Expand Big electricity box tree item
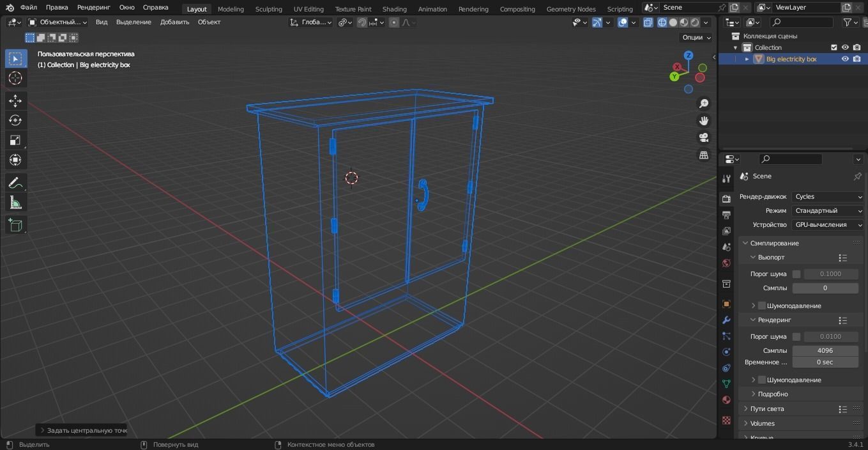Viewport: 868px width, 450px height. [747, 59]
